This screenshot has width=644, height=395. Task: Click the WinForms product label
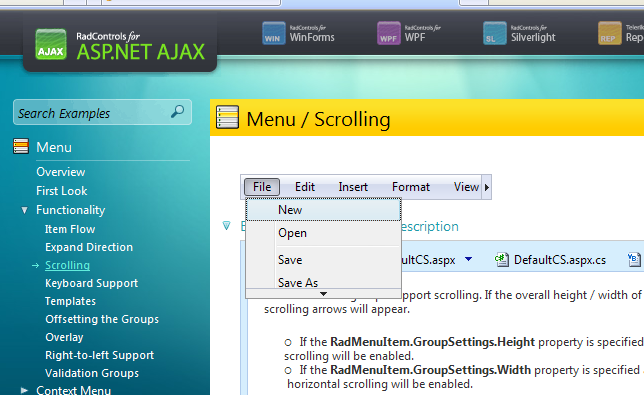(312, 37)
